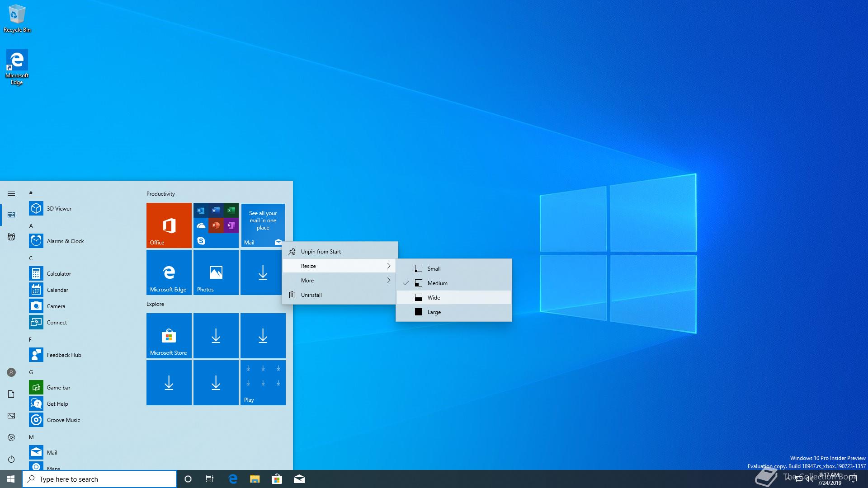Image resolution: width=868 pixels, height=488 pixels.
Task: Open the More submenu
Action: 340,281
